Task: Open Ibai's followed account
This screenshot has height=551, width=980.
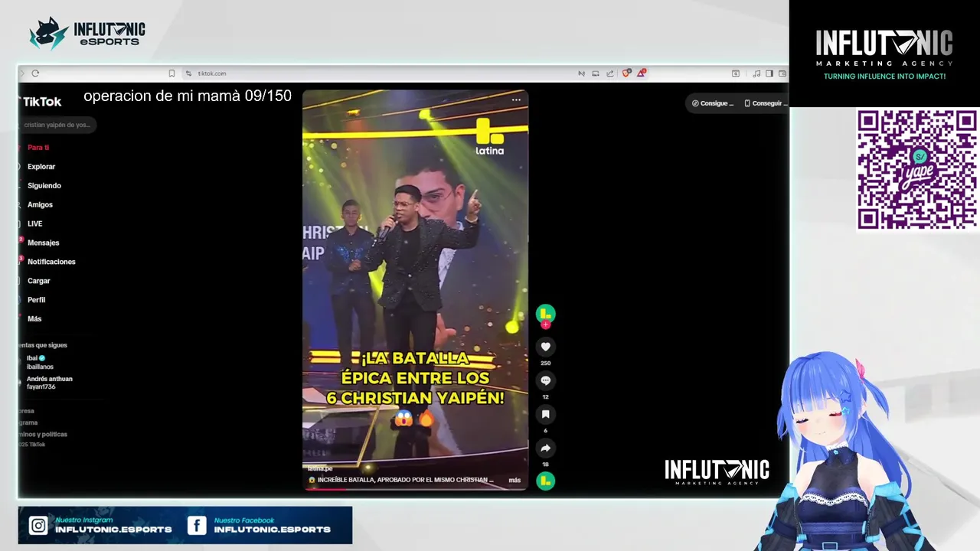Action: coord(40,362)
